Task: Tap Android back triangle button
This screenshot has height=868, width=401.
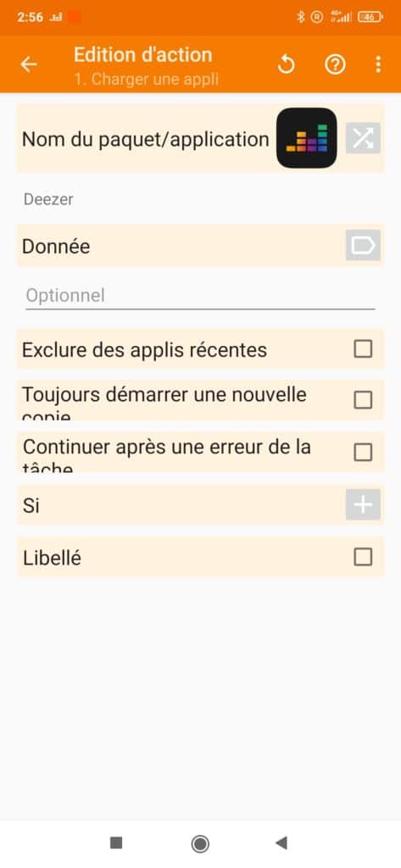Action: (x=281, y=843)
